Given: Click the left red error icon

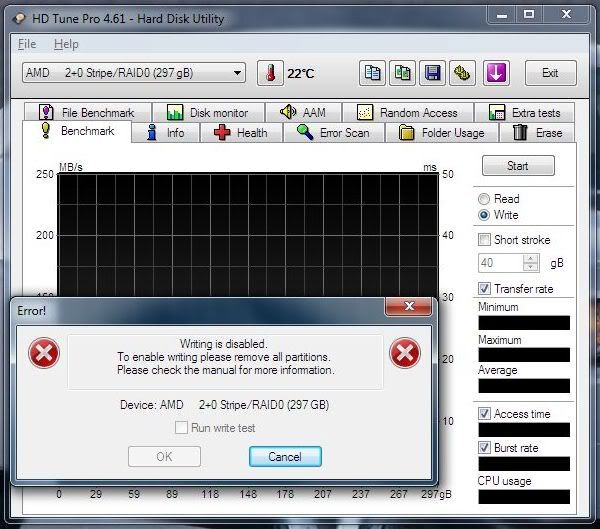Looking at the screenshot, I should [x=44, y=353].
